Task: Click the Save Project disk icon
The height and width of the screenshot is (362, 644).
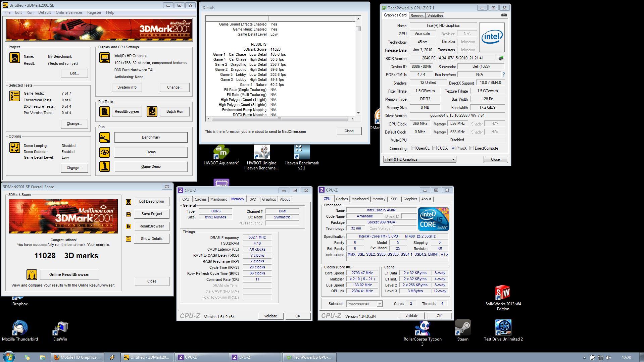Action: pos(128,214)
